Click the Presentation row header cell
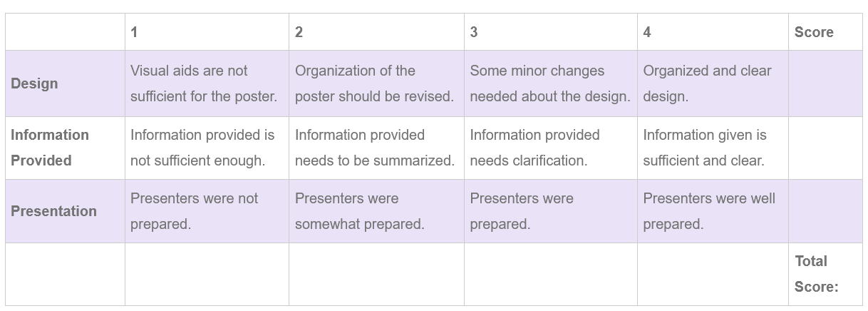The height and width of the screenshot is (311, 868). [x=65, y=211]
